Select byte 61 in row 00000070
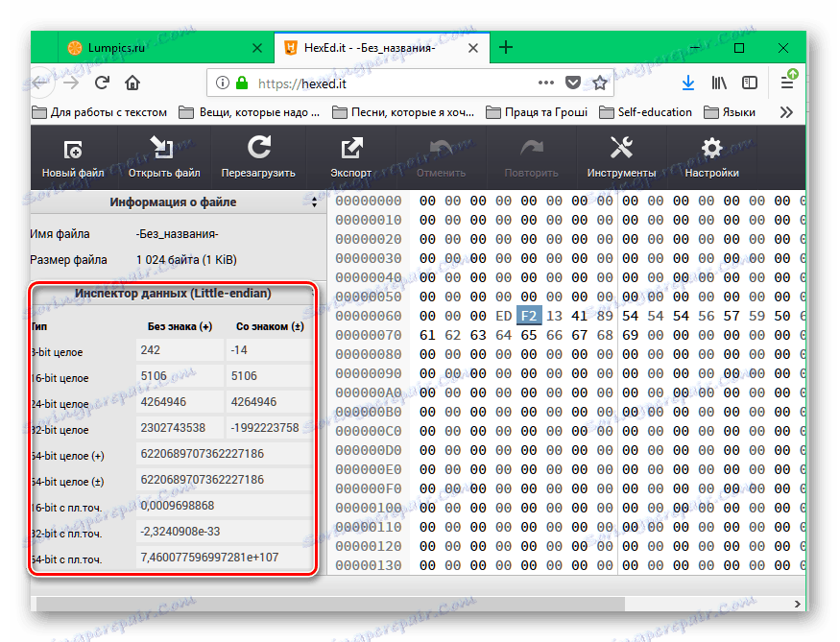 pos(427,335)
